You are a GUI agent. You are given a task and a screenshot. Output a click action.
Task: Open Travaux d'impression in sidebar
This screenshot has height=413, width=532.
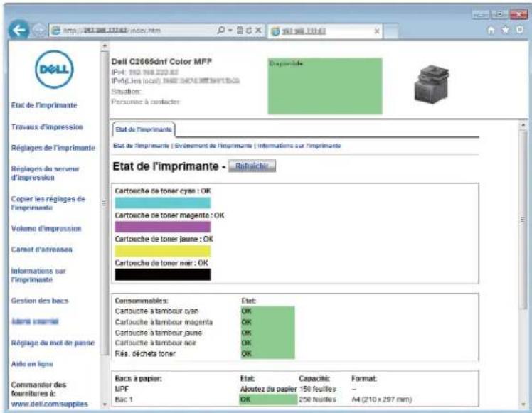pos(47,127)
